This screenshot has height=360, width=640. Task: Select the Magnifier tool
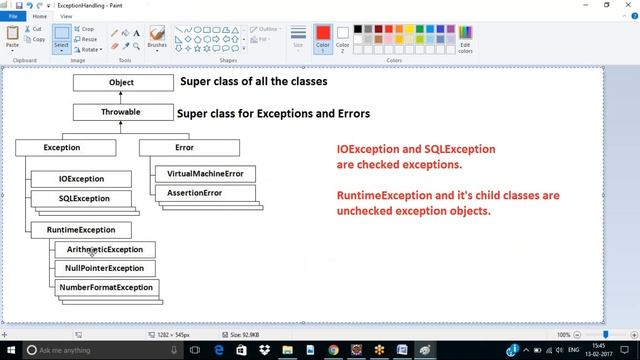[136, 47]
